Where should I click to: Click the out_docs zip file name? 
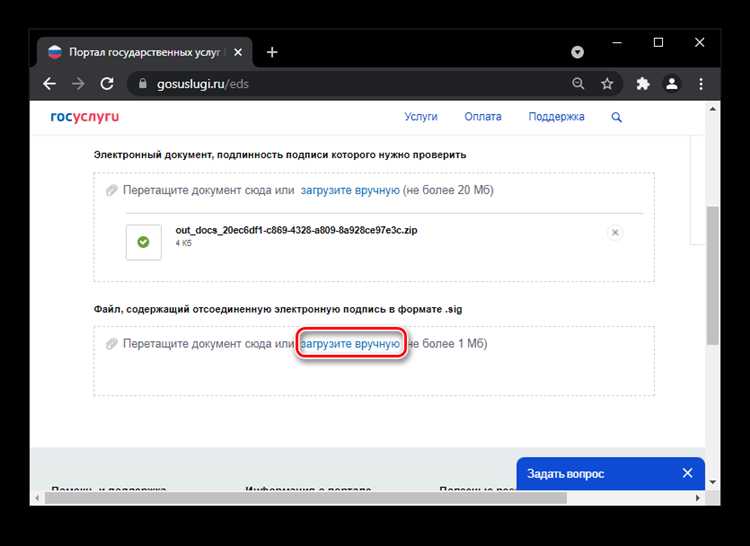(296, 230)
